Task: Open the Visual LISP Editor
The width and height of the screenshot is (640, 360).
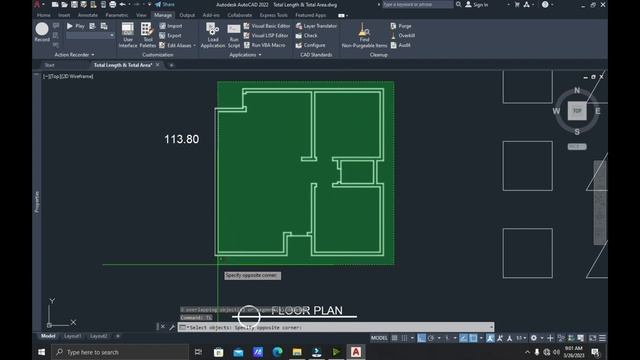Action: point(266,36)
